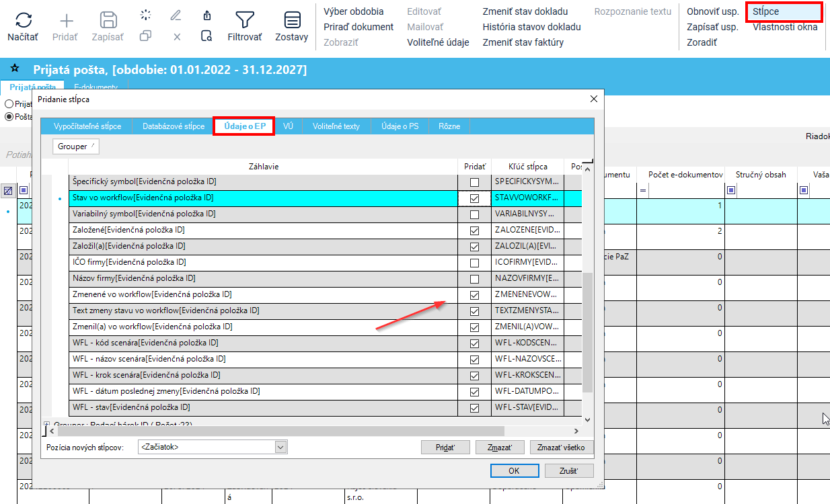Open the Filtrovať funnel filter
The image size is (830, 504).
[x=244, y=20]
